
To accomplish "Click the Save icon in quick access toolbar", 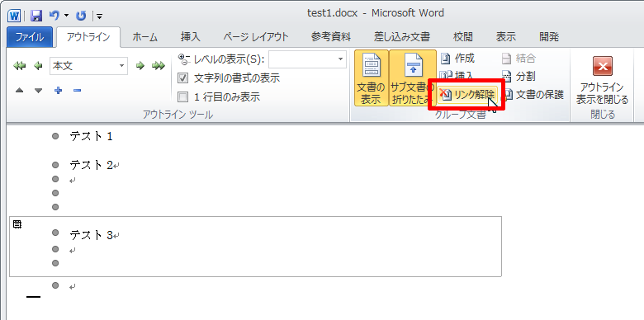I will 36,16.
